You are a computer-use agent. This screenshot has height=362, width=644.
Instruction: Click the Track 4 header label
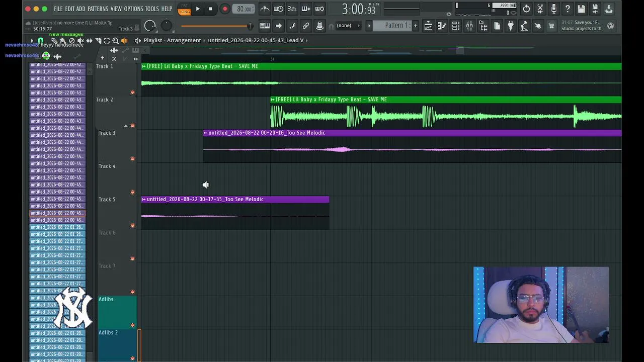[x=107, y=166]
